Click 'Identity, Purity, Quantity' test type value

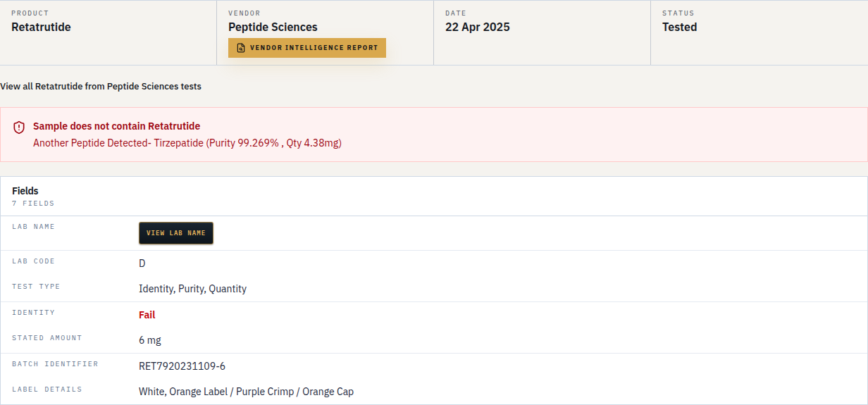192,289
